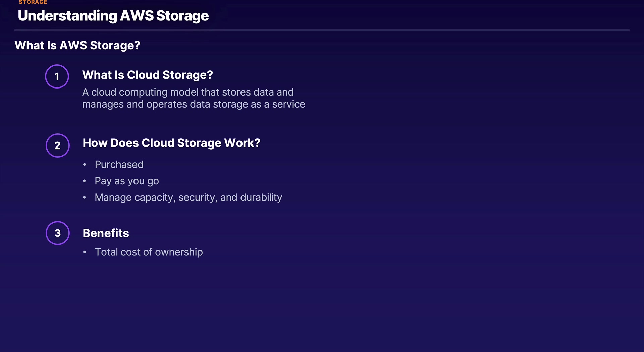Click the manages and operates data storage line

coord(193,104)
